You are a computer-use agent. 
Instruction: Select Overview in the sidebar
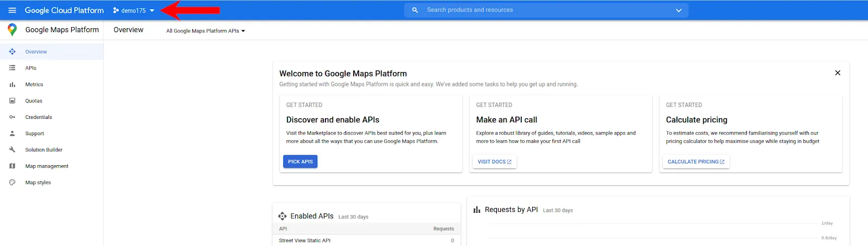pyautogui.click(x=52, y=52)
